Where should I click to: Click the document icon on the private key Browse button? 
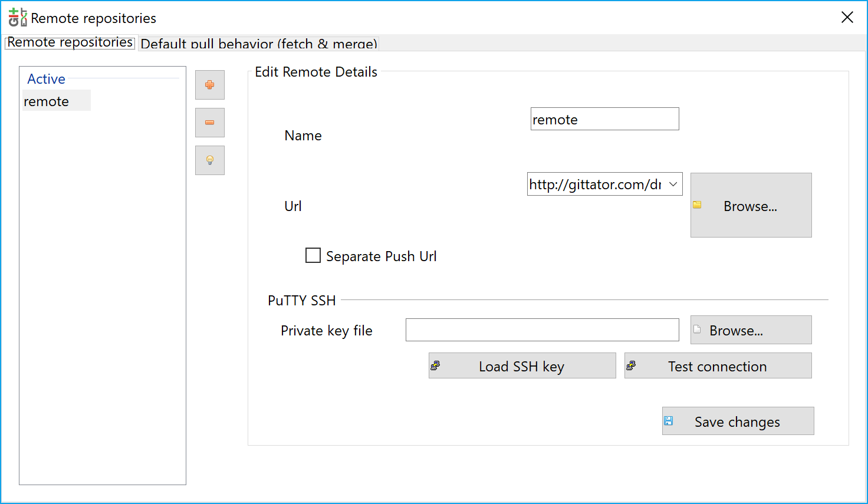(698, 329)
